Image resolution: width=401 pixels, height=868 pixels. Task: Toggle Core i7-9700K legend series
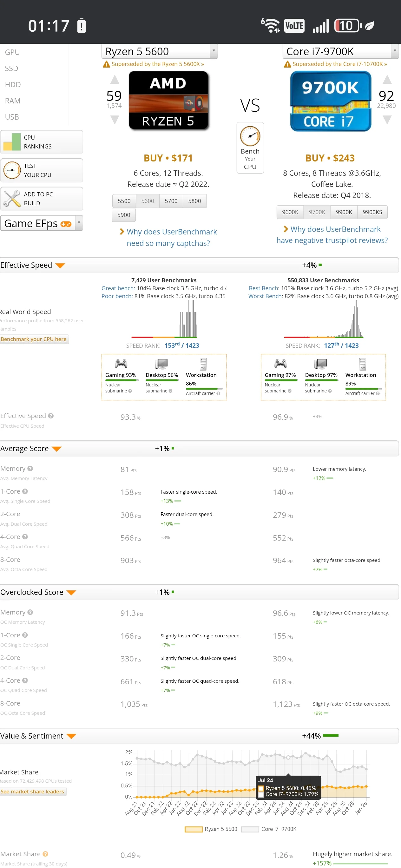tap(250, 829)
